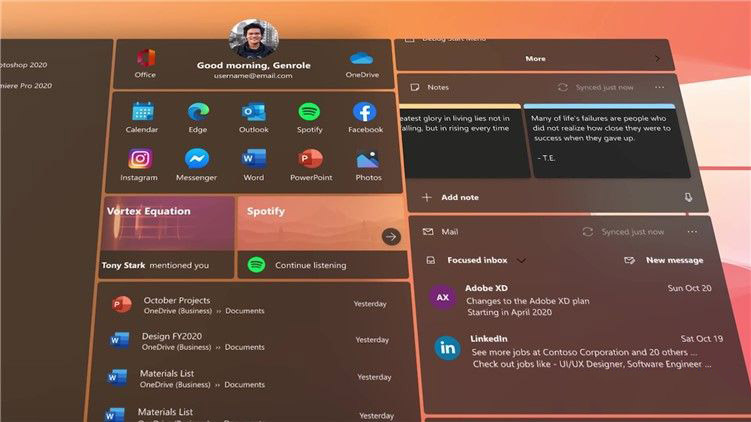
Task: Click the plus icon beside Add note
Action: click(426, 197)
